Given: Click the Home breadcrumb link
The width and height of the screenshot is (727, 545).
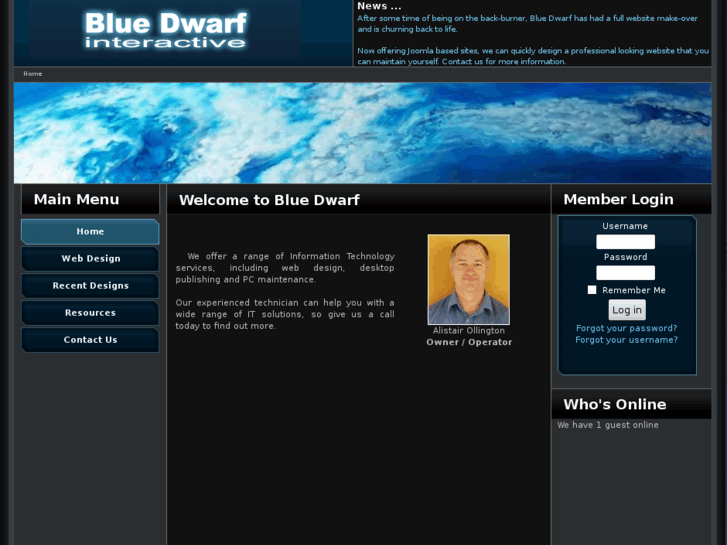Looking at the screenshot, I should click(32, 74).
